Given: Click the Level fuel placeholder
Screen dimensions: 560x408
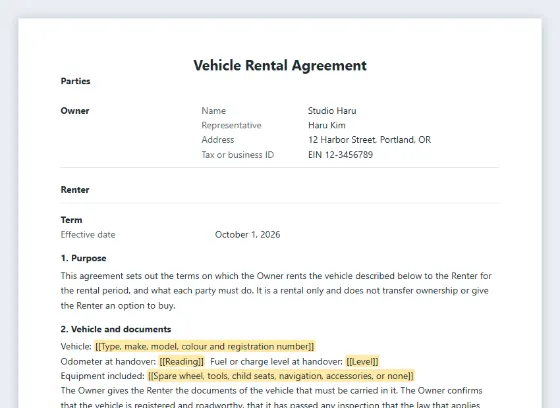Looking at the screenshot, I should (x=362, y=362).
